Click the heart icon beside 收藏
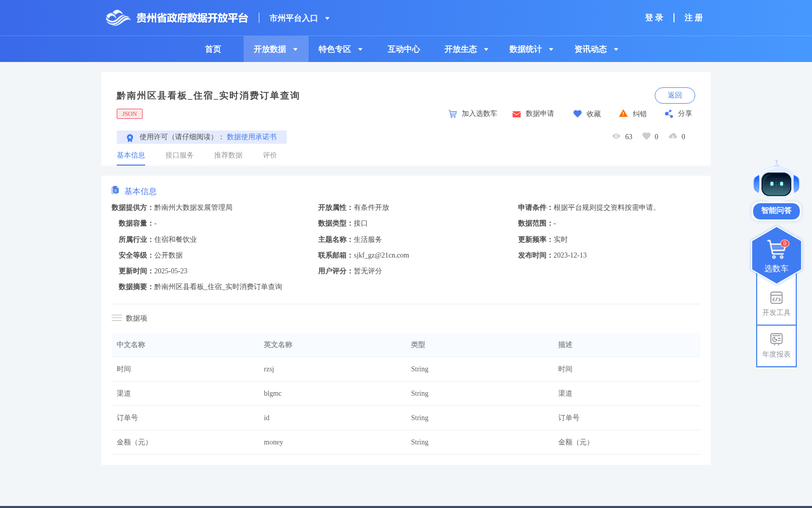Viewport: 812px width, 508px height. [x=578, y=114]
